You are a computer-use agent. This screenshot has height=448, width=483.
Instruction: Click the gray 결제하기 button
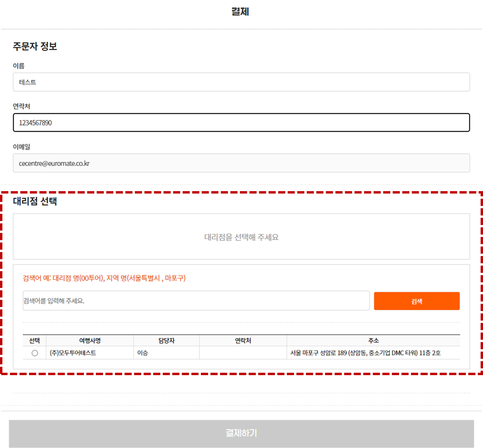click(241, 433)
